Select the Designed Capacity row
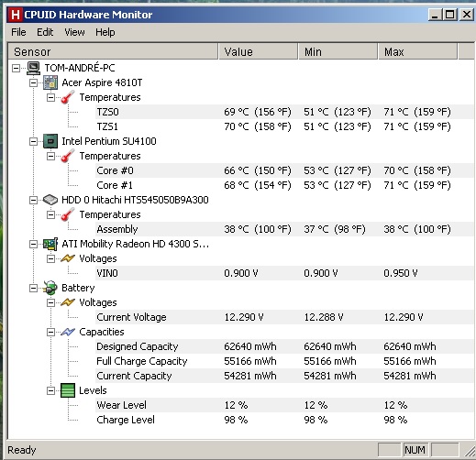Viewport: 476px width, 460px height. [284, 346]
